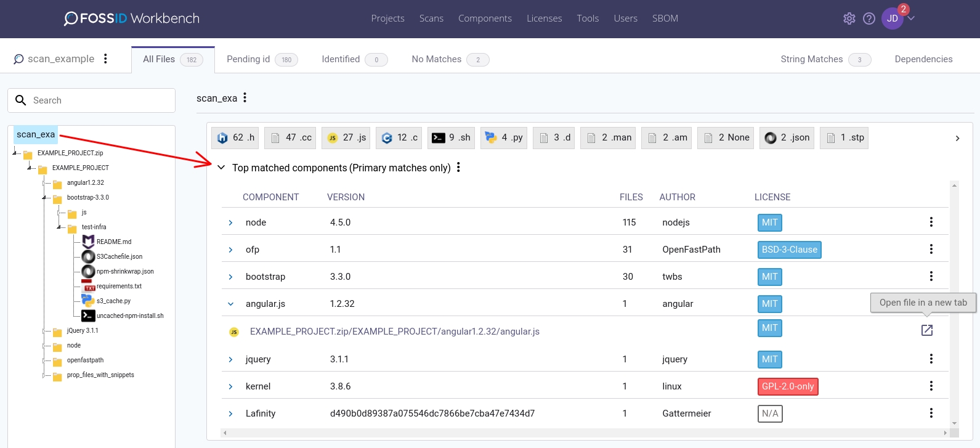Open the user menu dropdown arrow
The image size is (980, 448).
912,18
